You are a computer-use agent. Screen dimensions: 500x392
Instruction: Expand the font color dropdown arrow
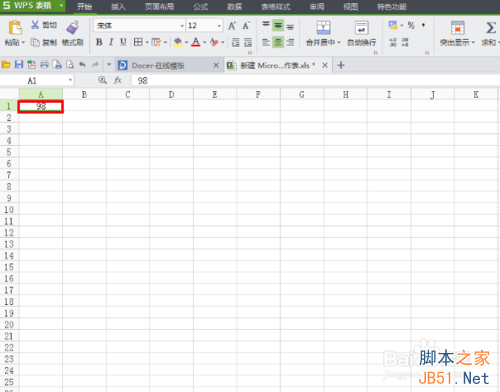pos(204,42)
